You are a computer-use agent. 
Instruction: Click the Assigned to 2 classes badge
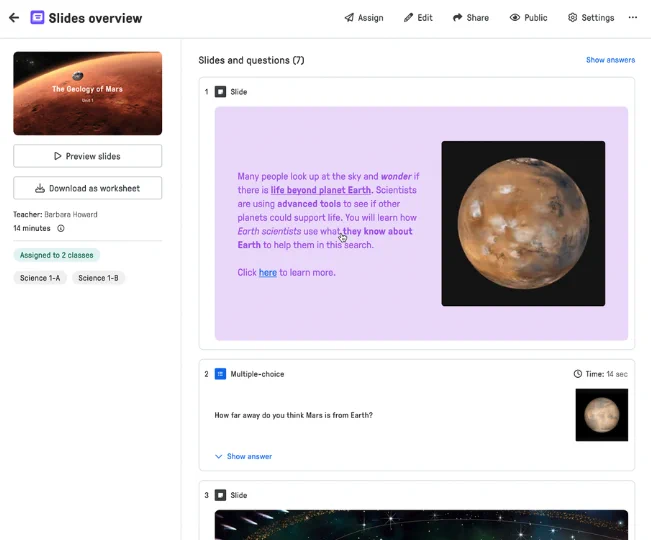[56, 255]
